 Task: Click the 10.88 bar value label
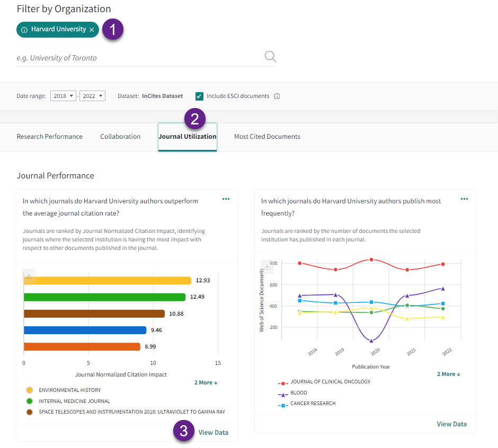point(176,313)
